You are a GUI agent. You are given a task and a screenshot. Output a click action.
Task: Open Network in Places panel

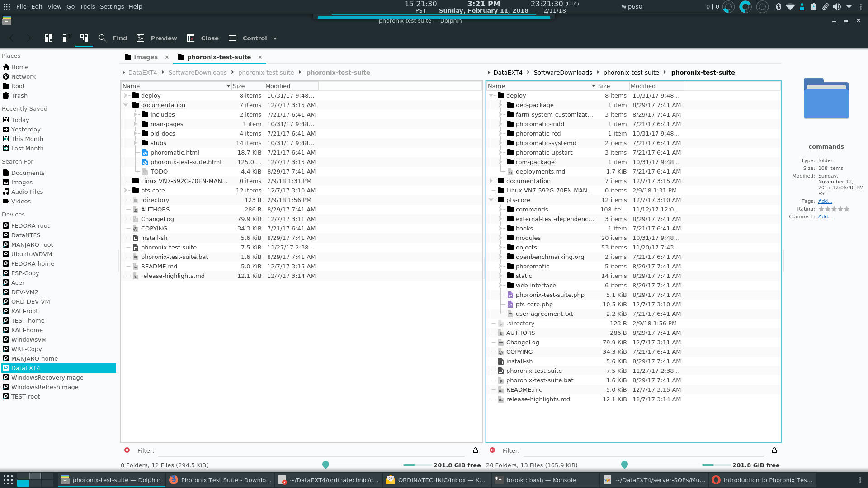(x=23, y=76)
